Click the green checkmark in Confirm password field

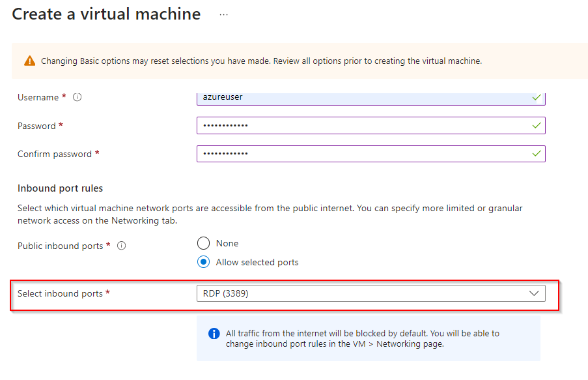tap(536, 154)
